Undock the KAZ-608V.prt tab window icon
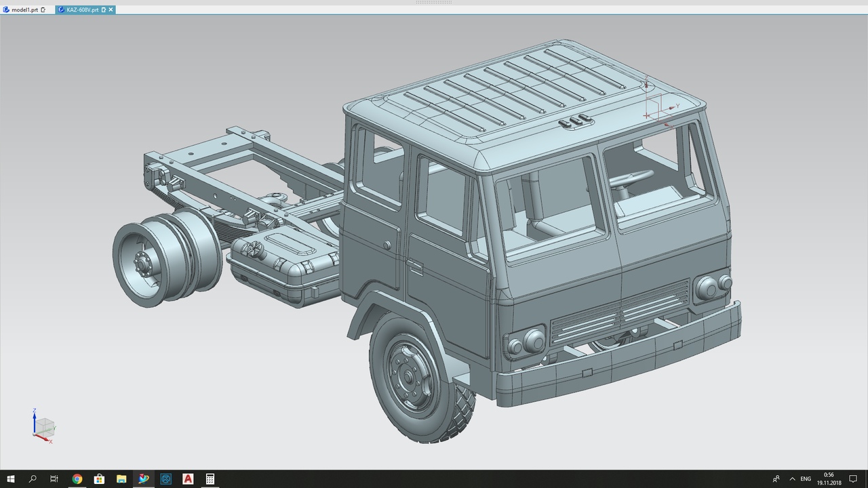This screenshot has width=868, height=488. click(x=103, y=10)
